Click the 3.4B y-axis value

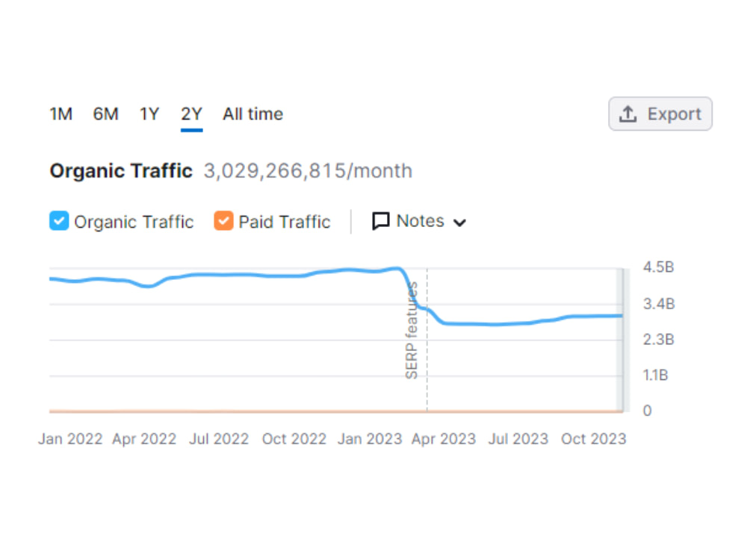pos(659,304)
